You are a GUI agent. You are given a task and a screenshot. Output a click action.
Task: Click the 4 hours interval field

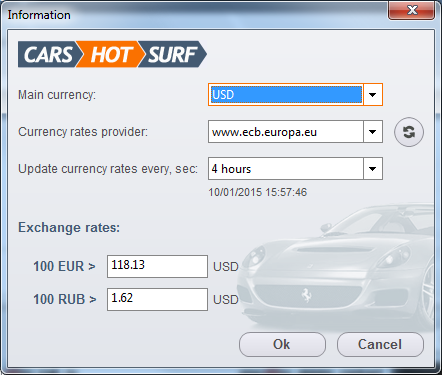[x=286, y=169]
